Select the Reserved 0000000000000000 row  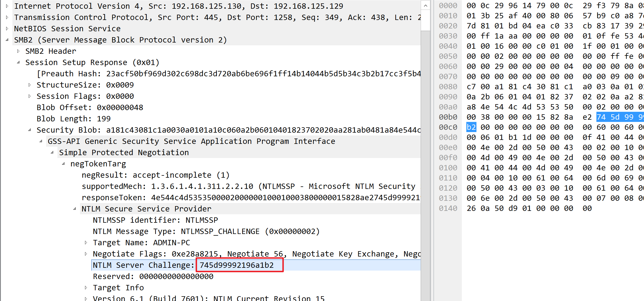coord(153,276)
